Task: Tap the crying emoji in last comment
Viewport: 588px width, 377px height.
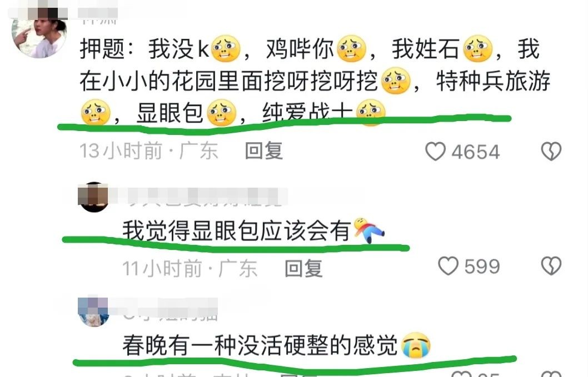Action: [x=416, y=345]
